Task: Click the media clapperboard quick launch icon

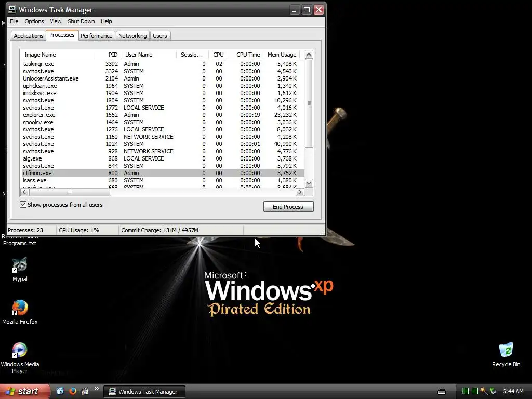Action: pos(85,391)
